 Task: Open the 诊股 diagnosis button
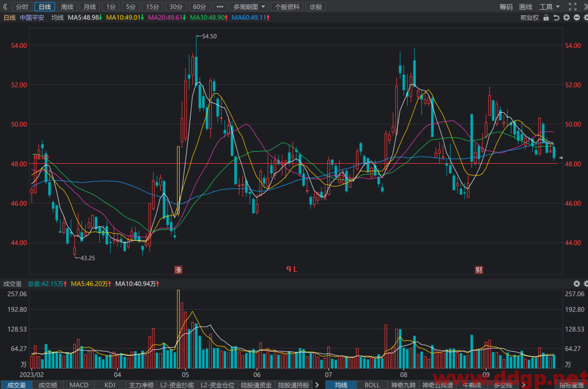[316, 7]
